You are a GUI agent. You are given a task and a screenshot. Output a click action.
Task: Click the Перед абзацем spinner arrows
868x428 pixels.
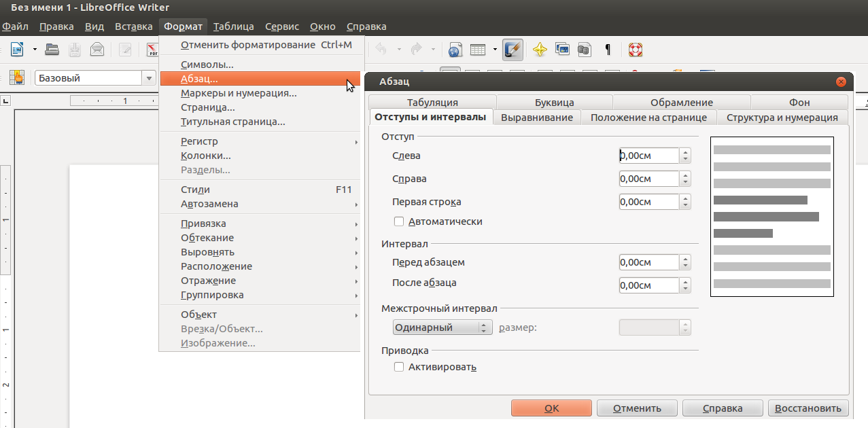click(x=685, y=262)
